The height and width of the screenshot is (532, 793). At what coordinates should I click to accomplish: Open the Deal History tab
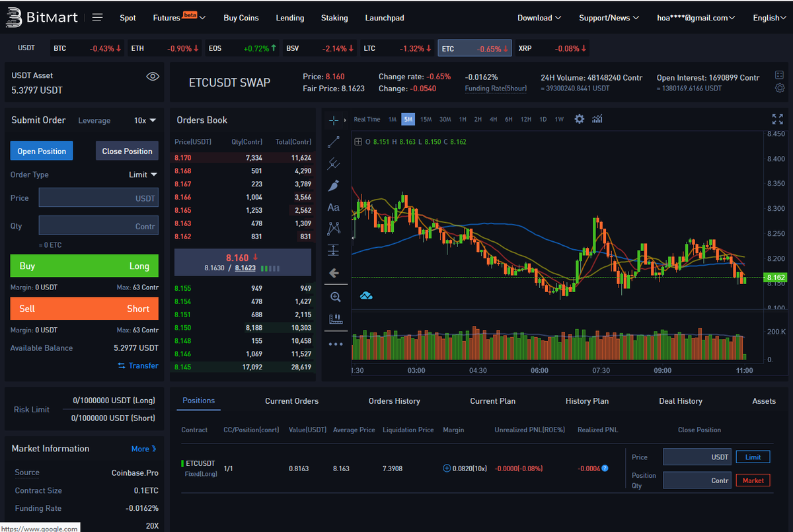point(681,401)
